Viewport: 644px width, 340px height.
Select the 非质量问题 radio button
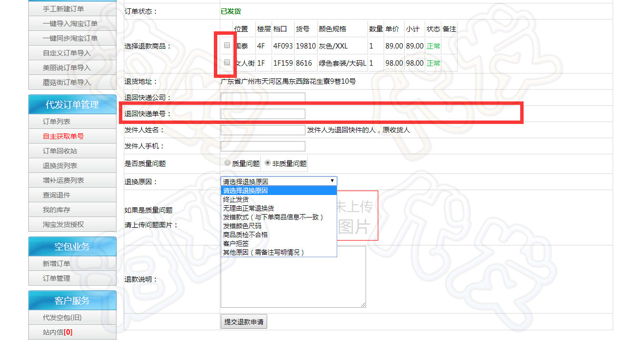point(268,163)
